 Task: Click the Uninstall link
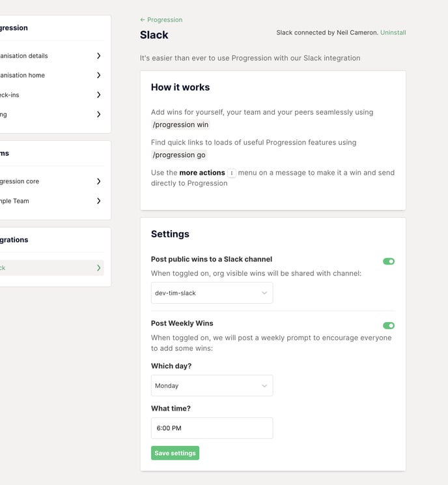pyautogui.click(x=393, y=33)
